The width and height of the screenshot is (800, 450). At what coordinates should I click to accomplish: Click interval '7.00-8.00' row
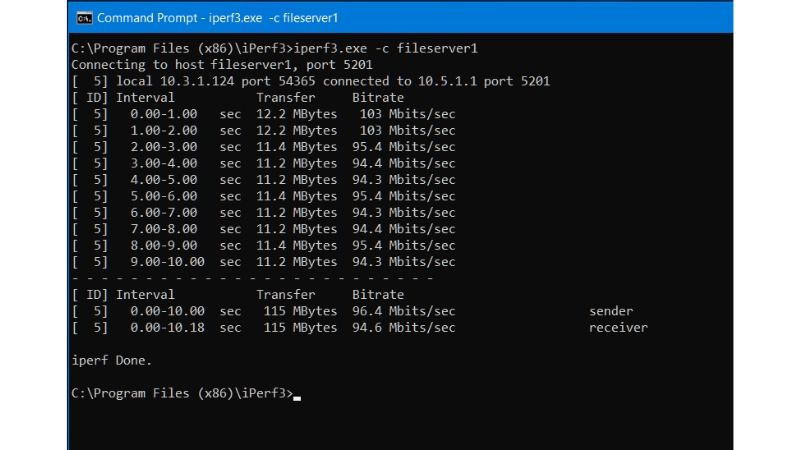[x=264, y=229]
